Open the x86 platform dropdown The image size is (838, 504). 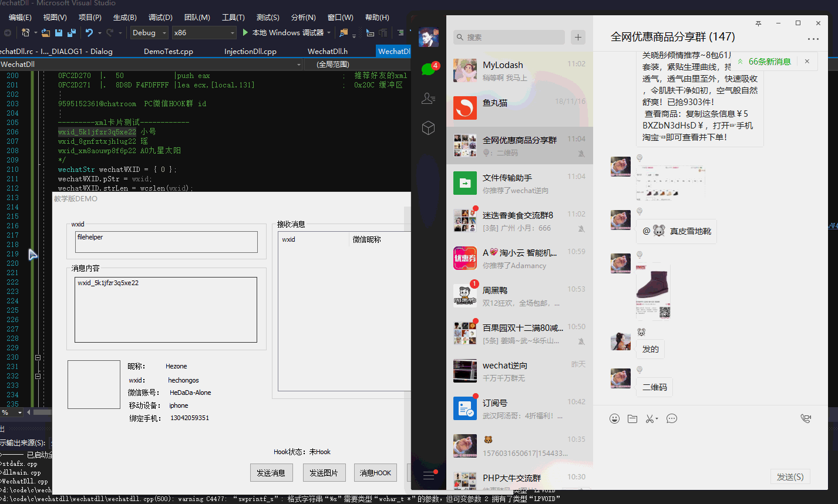point(204,33)
